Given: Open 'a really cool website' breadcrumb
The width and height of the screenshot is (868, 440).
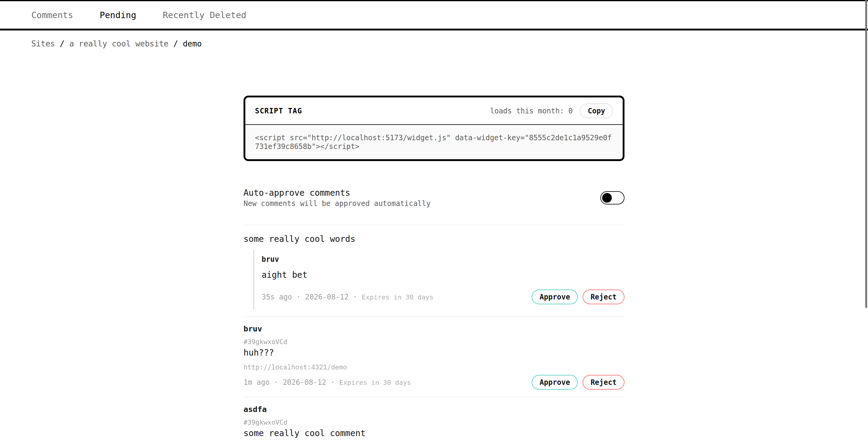Looking at the screenshot, I should 119,44.
